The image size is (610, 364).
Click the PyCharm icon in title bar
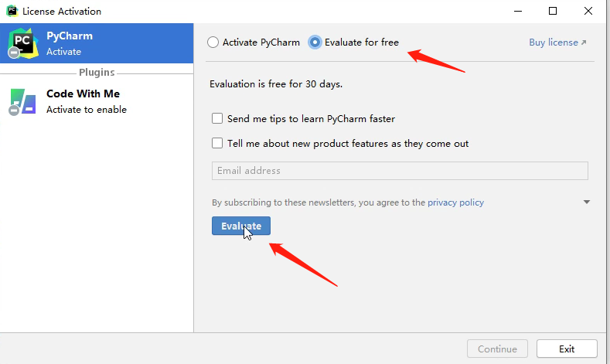(x=12, y=11)
